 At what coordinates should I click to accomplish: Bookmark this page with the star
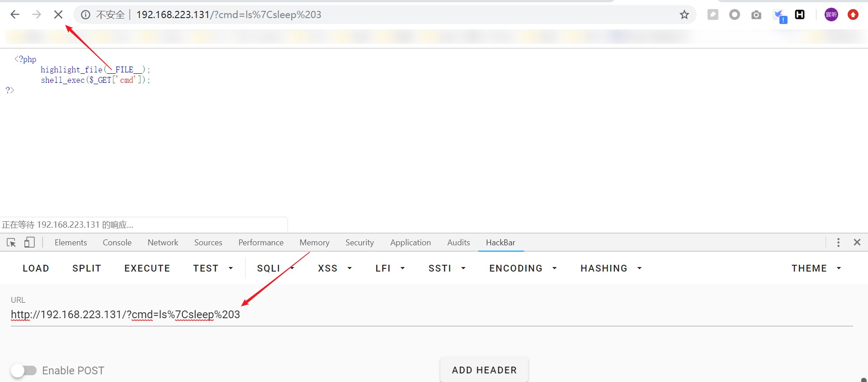coord(684,14)
